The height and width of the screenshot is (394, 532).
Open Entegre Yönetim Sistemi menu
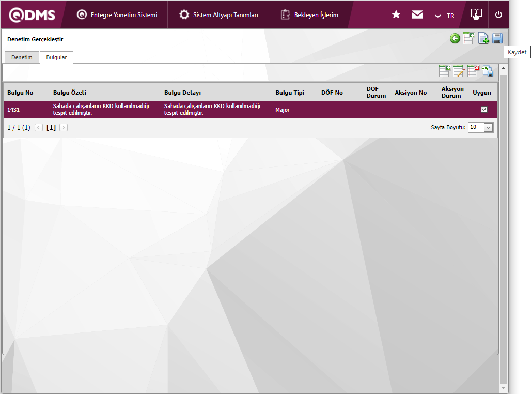pos(117,15)
